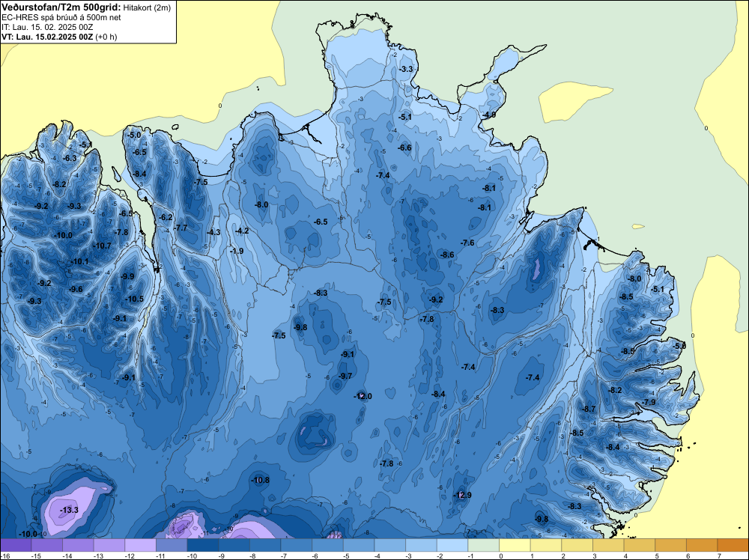Viewport: 749px width, 560px height.
Task: Select the '5' legend scale number
Action: click(x=656, y=556)
